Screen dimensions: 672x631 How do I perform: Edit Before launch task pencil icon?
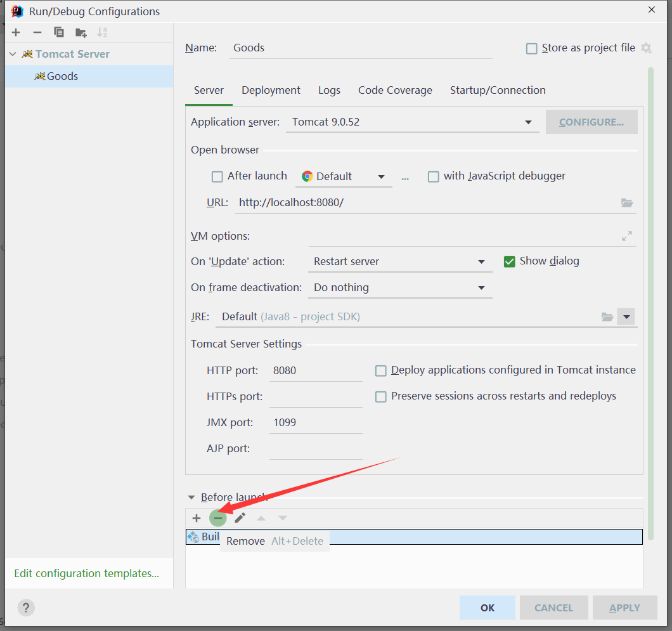(x=240, y=518)
